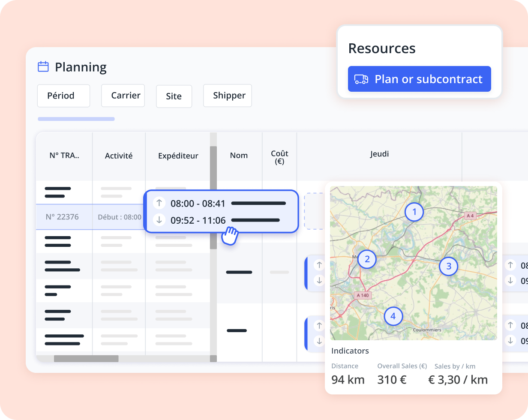Click the delivery arrow on 09:52 - 11:06 slot
528x420 pixels.
click(159, 220)
